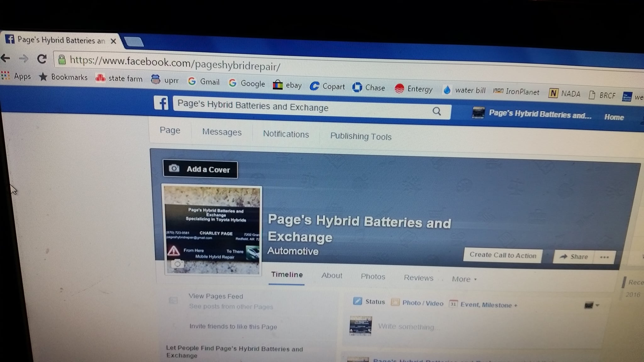This screenshot has width=644, height=362.
Task: Open the uprr bookmark
Action: point(165,80)
